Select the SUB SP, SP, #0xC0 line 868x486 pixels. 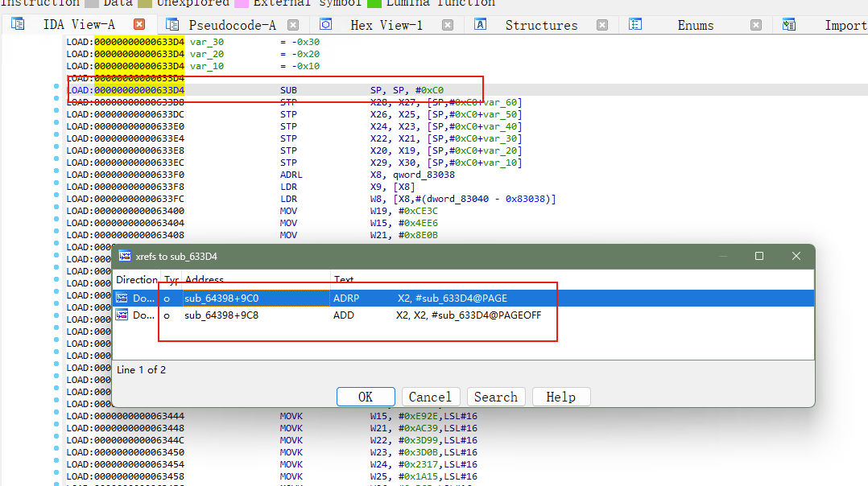coord(467,90)
